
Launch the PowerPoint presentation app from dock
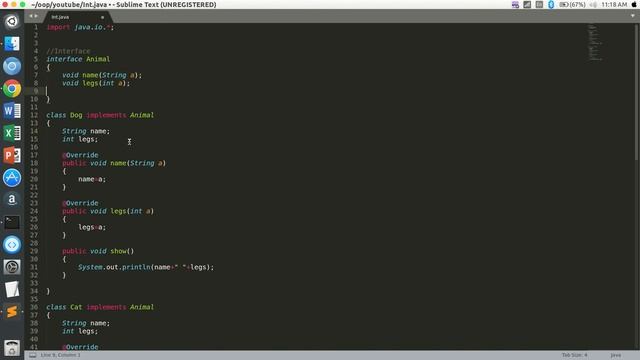point(12,156)
